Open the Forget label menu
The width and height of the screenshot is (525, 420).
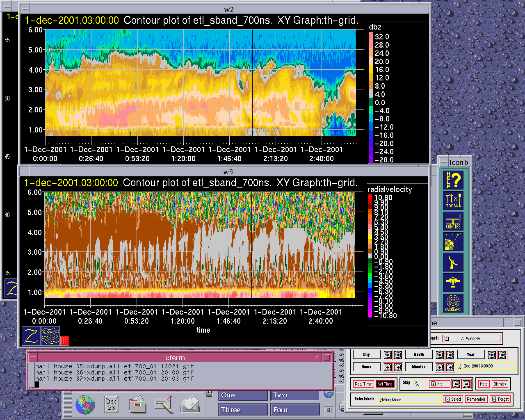[500, 399]
